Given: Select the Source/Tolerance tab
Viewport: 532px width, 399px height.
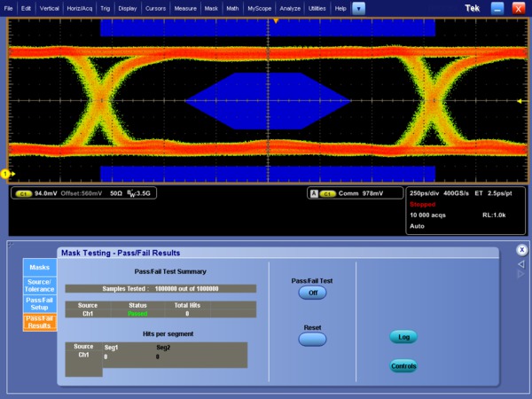Looking at the screenshot, I should [x=39, y=285].
